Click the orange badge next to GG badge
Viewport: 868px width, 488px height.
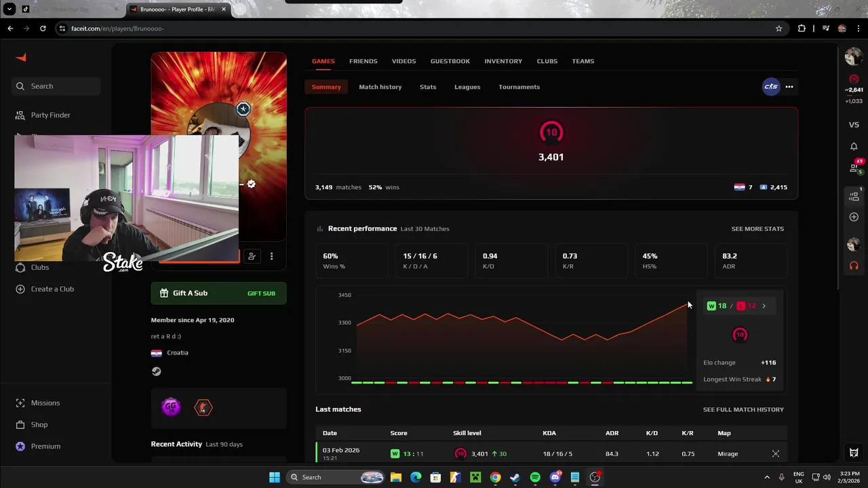point(203,407)
